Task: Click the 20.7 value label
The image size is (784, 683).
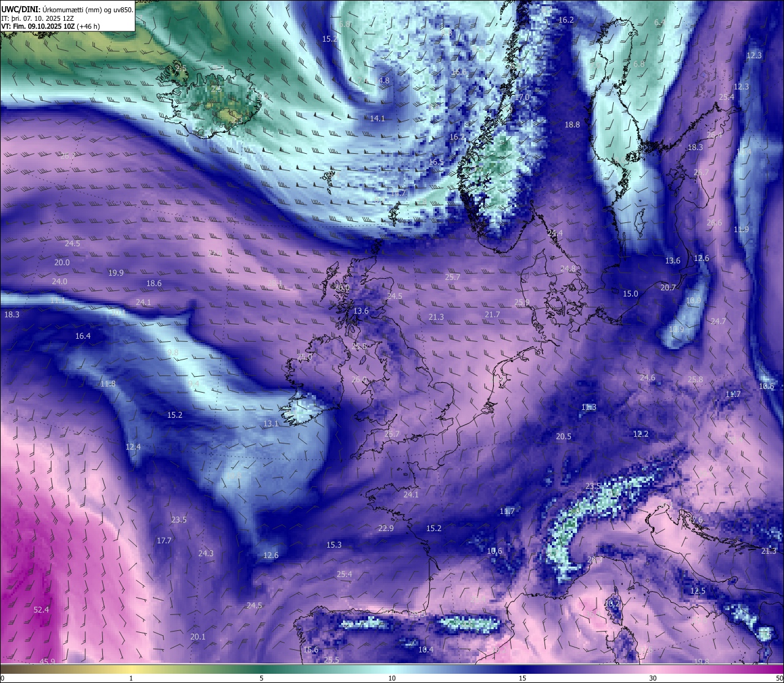Action: coord(668,287)
